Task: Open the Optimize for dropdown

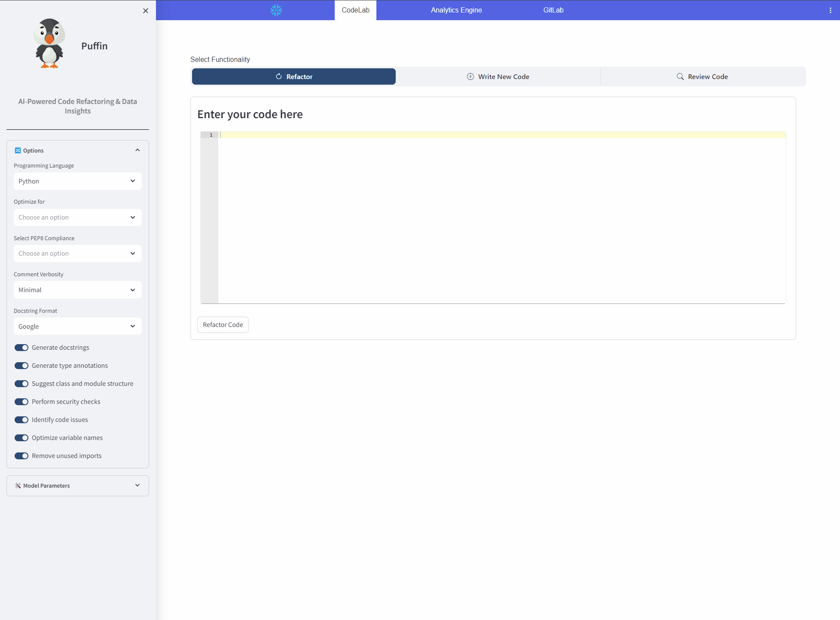Action: tap(77, 217)
